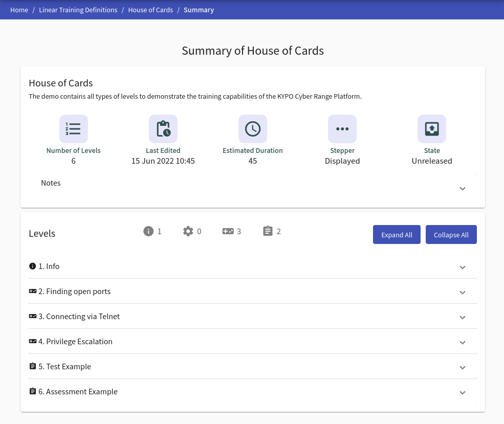Click the gamepad icon beside Connecting via Telnet
The height and width of the screenshot is (424, 504).
[32, 316]
